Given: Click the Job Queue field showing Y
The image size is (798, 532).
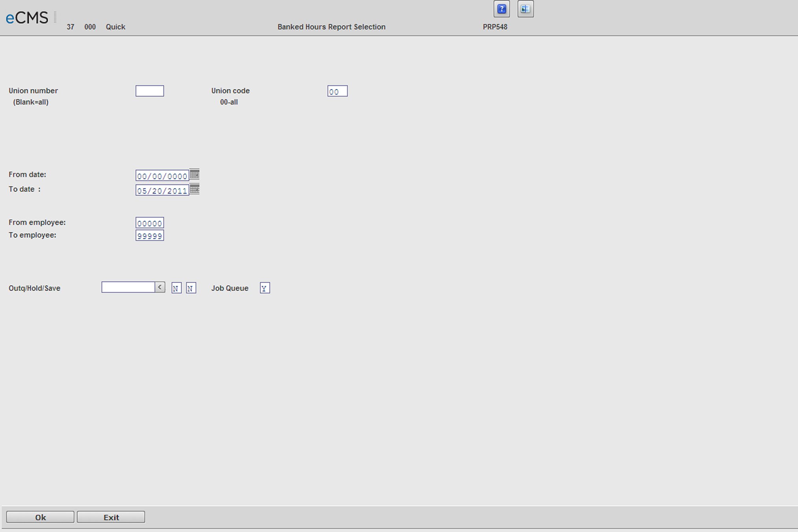Looking at the screenshot, I should click(x=265, y=288).
